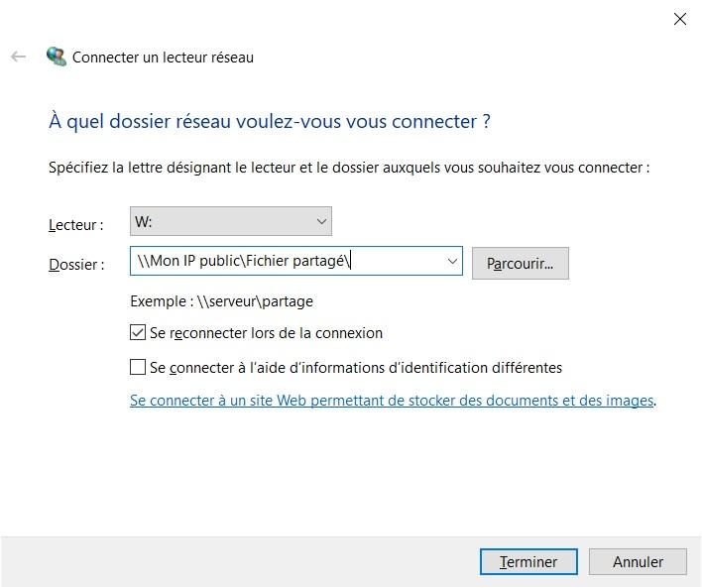
Task: Uncheck the Se reconnecter lors de la connexion box
Action: coord(138,333)
